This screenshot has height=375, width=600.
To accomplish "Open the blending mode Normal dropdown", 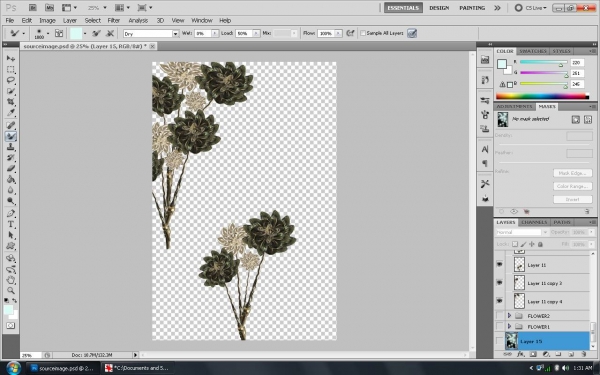I will pos(522,232).
